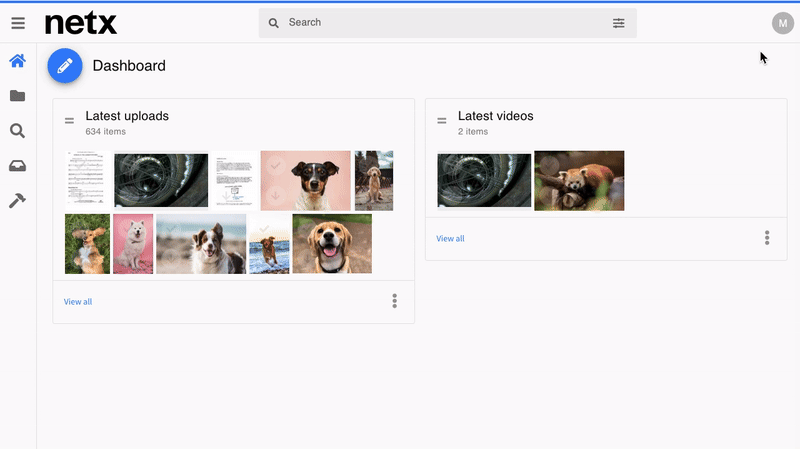Go to the Home dashboard icon
The height and width of the screenshot is (449, 800).
[x=17, y=62]
